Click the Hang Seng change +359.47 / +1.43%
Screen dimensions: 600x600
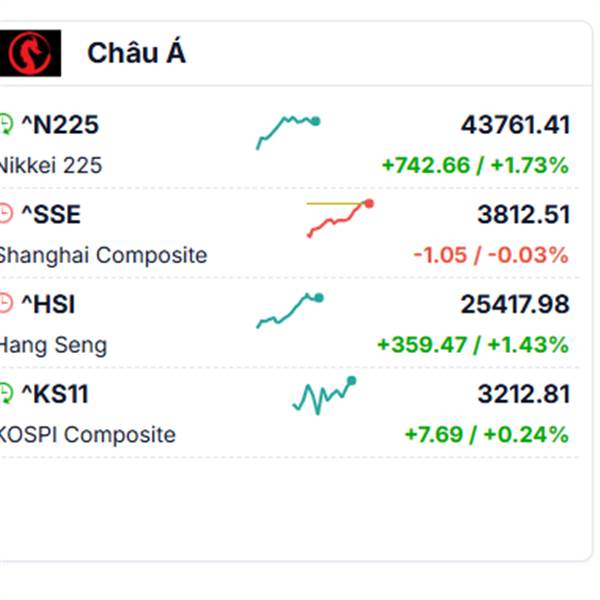click(473, 344)
